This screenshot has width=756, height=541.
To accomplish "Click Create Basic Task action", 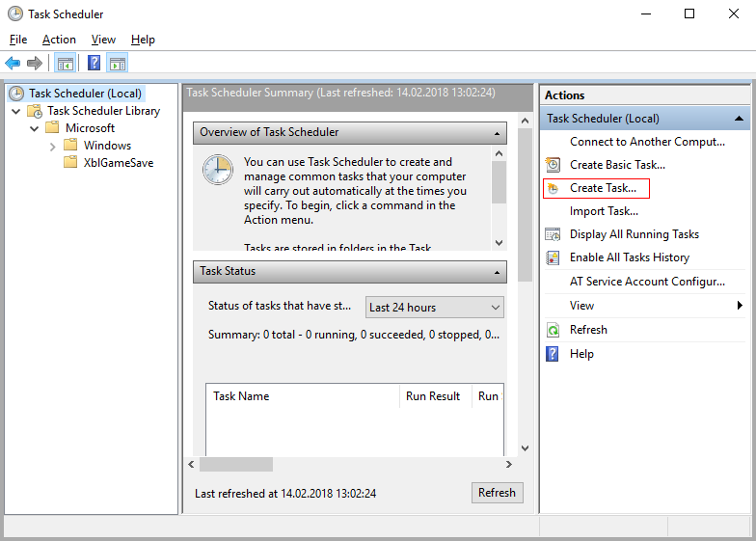I will click(617, 165).
